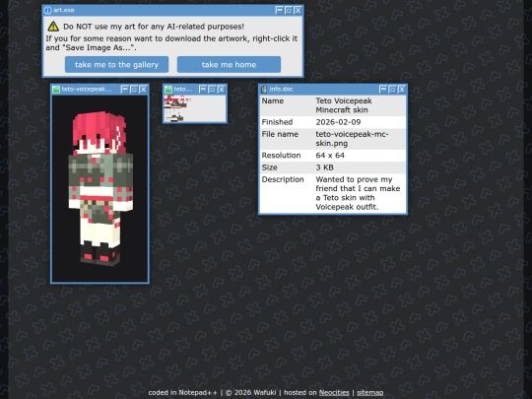
Task: Click the 'Do NOT use my art' warning text
Action: (x=154, y=27)
